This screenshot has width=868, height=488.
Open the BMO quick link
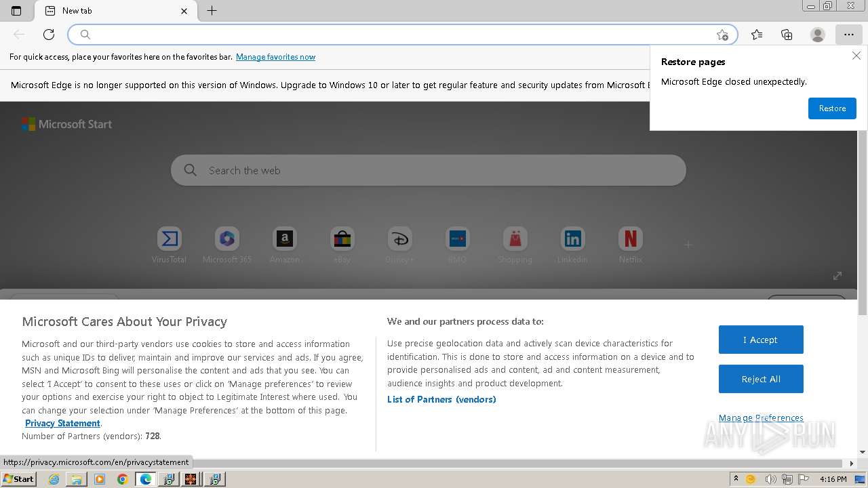[x=457, y=245]
